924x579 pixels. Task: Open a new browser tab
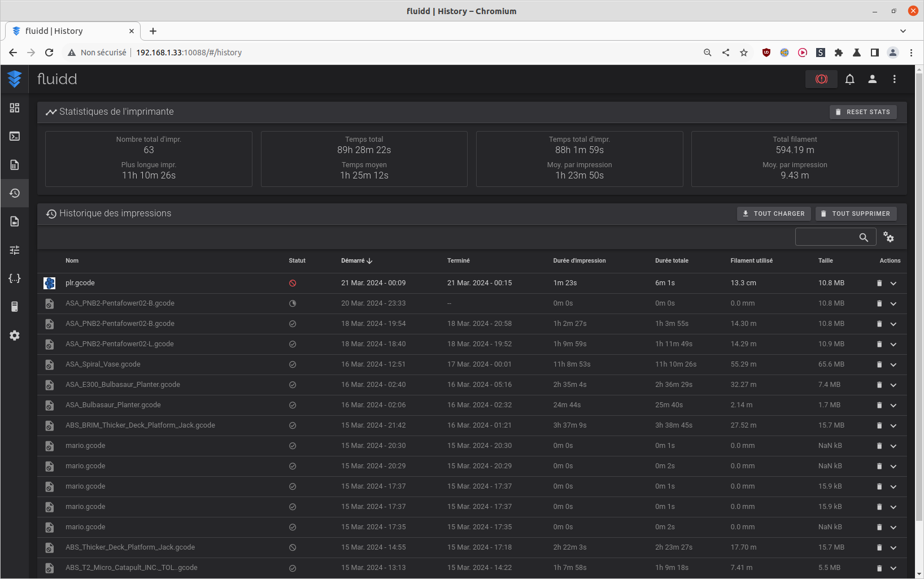click(x=153, y=31)
